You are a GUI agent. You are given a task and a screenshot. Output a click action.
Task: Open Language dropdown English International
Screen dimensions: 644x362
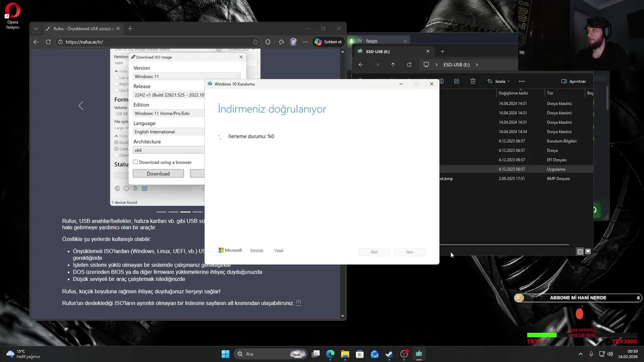[x=169, y=132]
